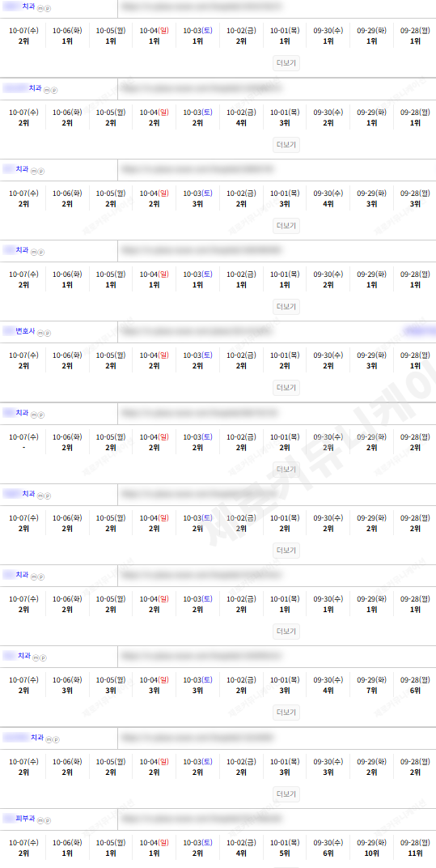Click 4위 in the row containing 7위
Screen dimensions: 436x868
tap(328, 691)
